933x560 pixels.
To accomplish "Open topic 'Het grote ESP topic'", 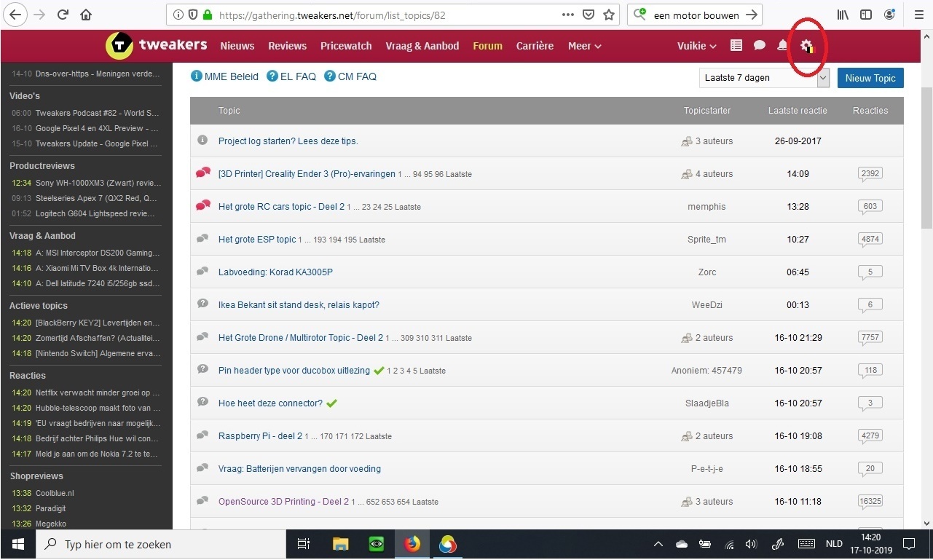I will [x=257, y=240].
